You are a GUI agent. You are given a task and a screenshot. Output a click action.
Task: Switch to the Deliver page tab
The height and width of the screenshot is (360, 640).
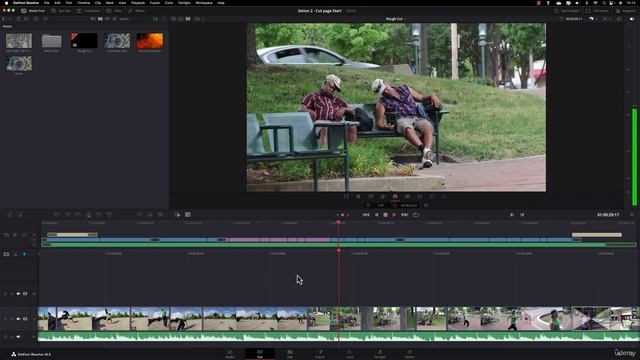[410, 353]
